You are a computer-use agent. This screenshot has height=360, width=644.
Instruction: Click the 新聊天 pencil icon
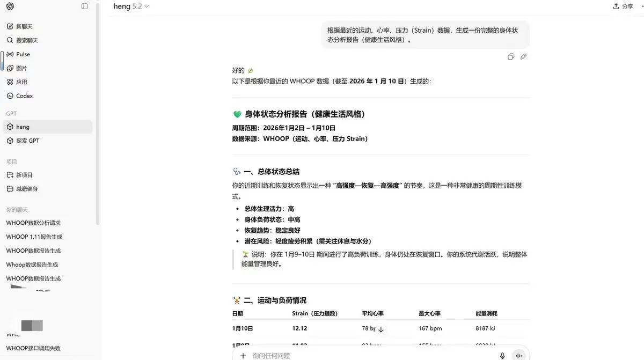pyautogui.click(x=10, y=26)
